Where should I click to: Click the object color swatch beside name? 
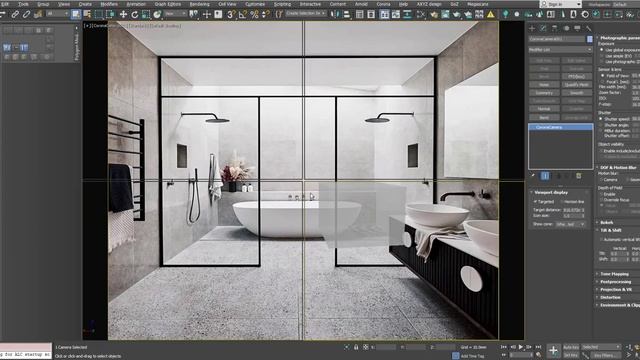coord(589,39)
